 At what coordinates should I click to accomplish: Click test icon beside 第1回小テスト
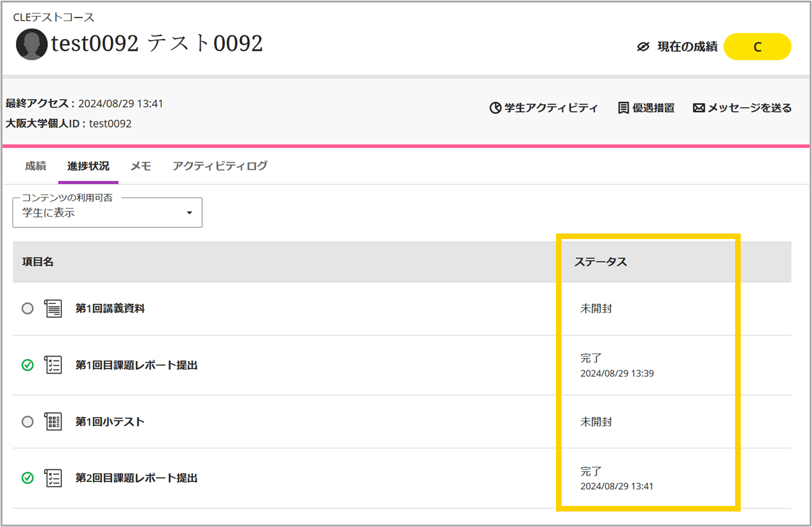[53, 422]
